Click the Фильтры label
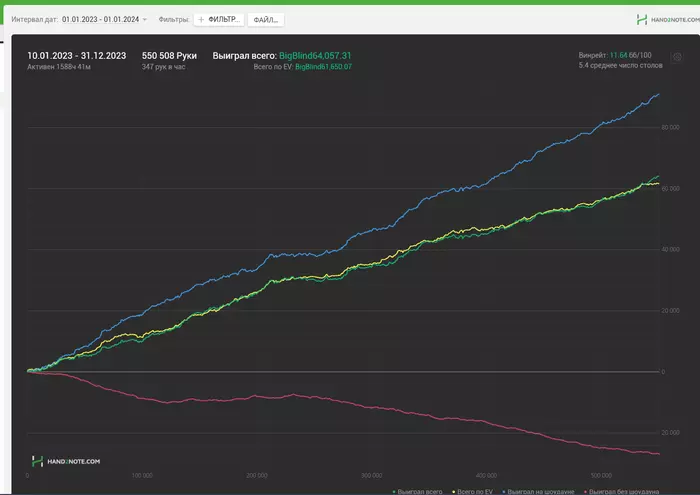Screen dimensions: 700x495 click(x=174, y=20)
